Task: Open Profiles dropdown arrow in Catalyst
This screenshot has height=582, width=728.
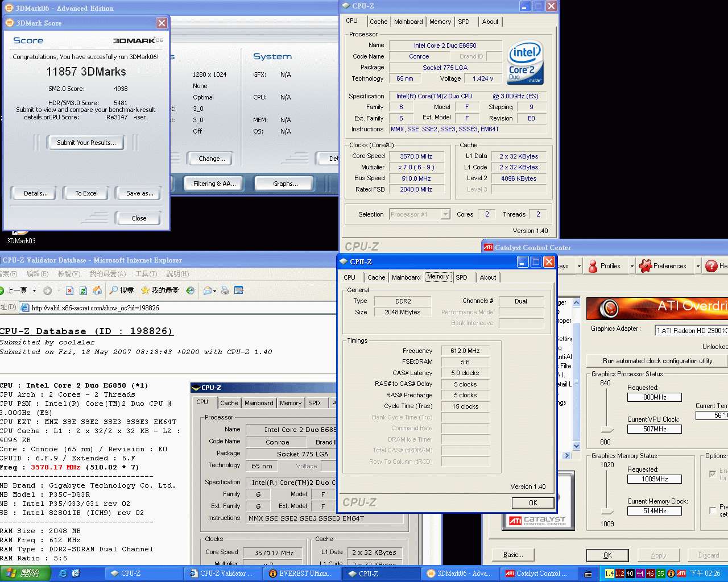Action: pos(631,266)
